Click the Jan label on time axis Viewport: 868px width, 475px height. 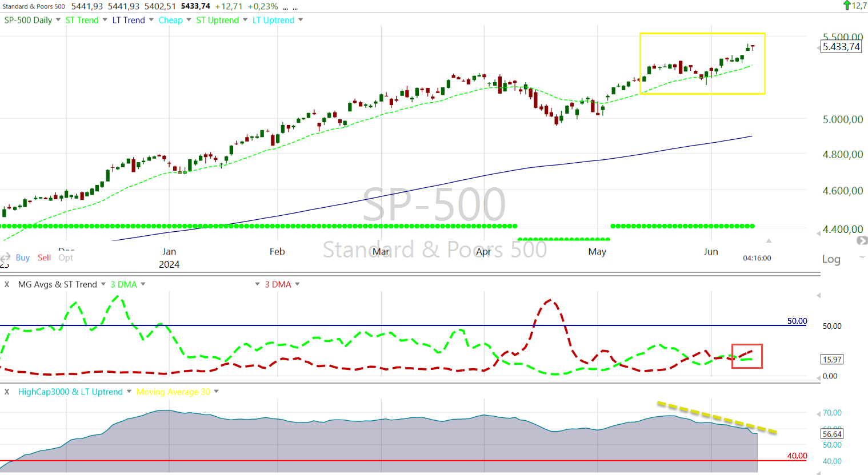pyautogui.click(x=169, y=252)
